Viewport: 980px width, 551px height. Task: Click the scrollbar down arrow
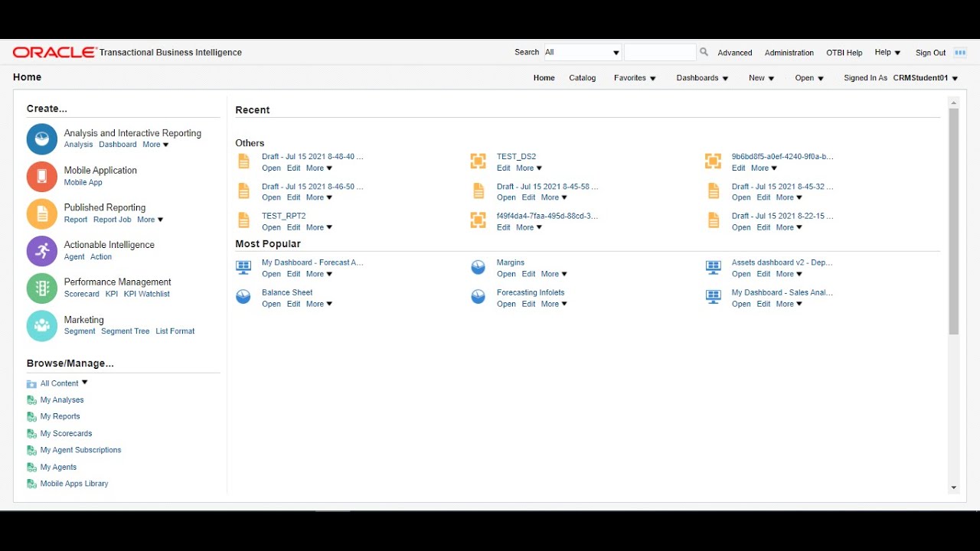[x=954, y=487]
